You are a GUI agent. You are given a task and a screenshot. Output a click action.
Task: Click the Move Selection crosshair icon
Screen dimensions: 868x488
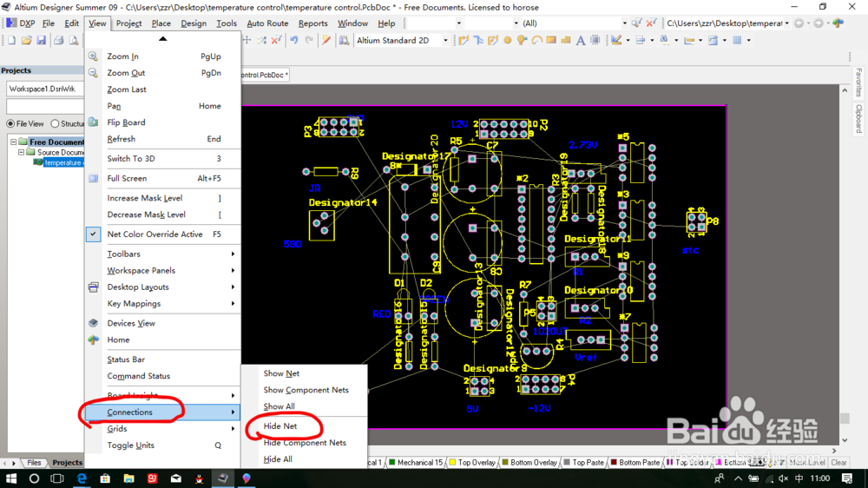pos(247,41)
